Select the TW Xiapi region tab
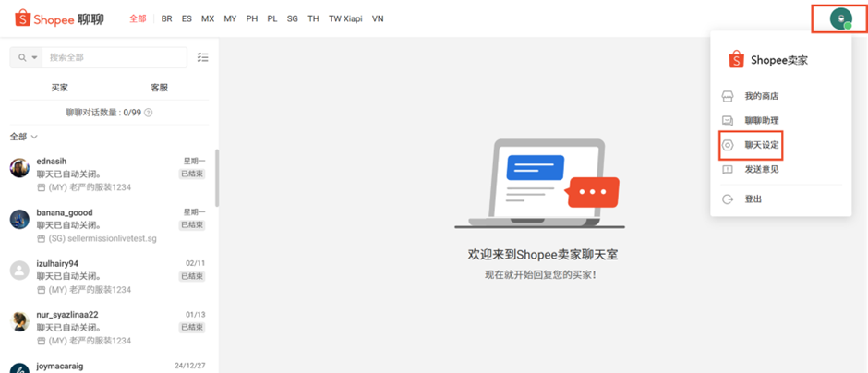 (345, 18)
